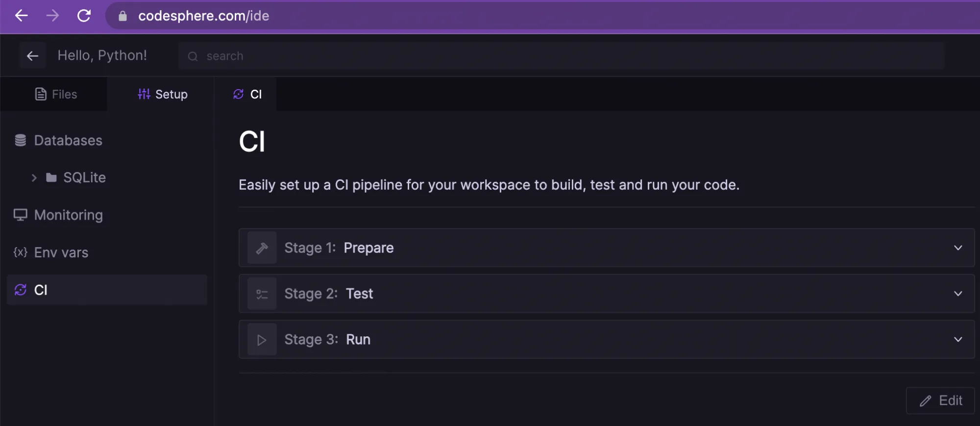This screenshot has height=426, width=980.
Task: Select the CI tab above the editor
Action: click(249, 94)
